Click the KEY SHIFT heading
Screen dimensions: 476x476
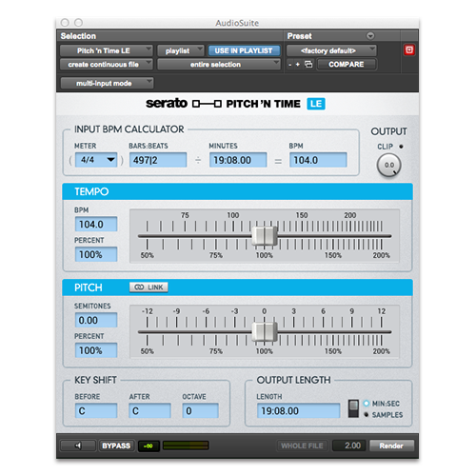[x=95, y=380]
